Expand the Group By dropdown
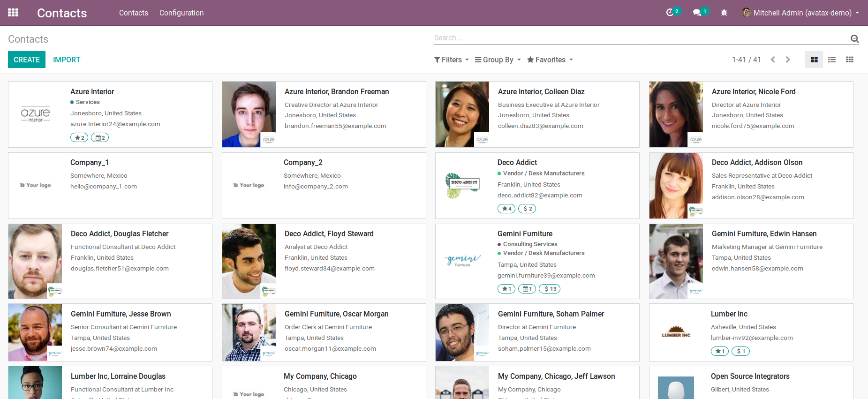 pyautogui.click(x=498, y=60)
